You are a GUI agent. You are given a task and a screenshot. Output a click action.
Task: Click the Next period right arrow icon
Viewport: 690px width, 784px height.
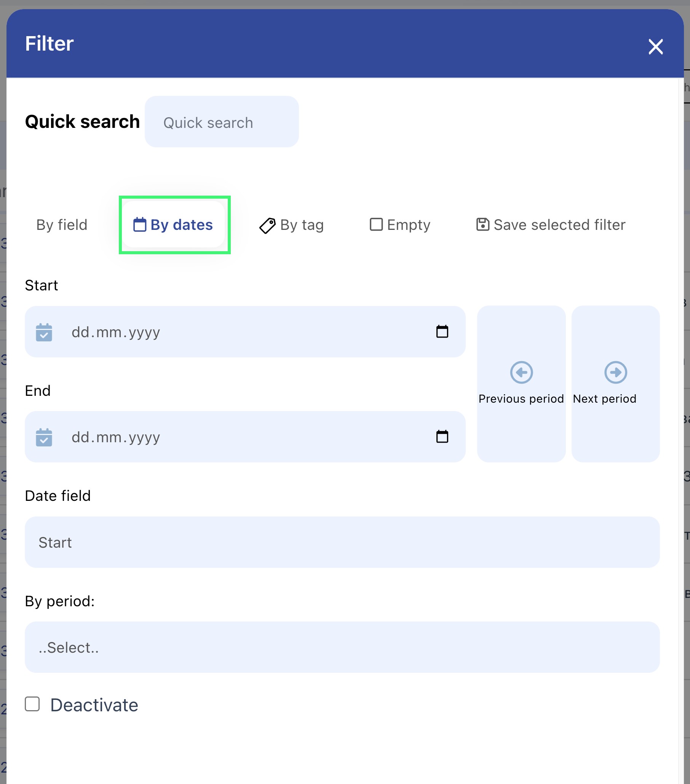tap(615, 372)
